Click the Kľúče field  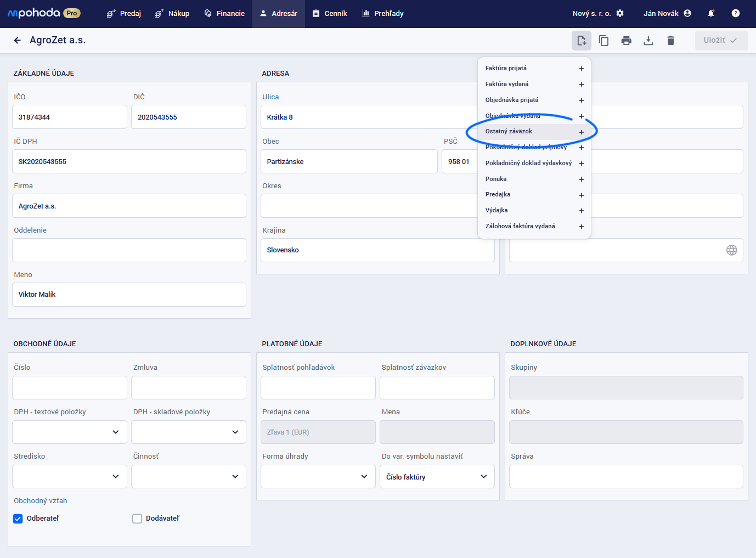(626, 432)
